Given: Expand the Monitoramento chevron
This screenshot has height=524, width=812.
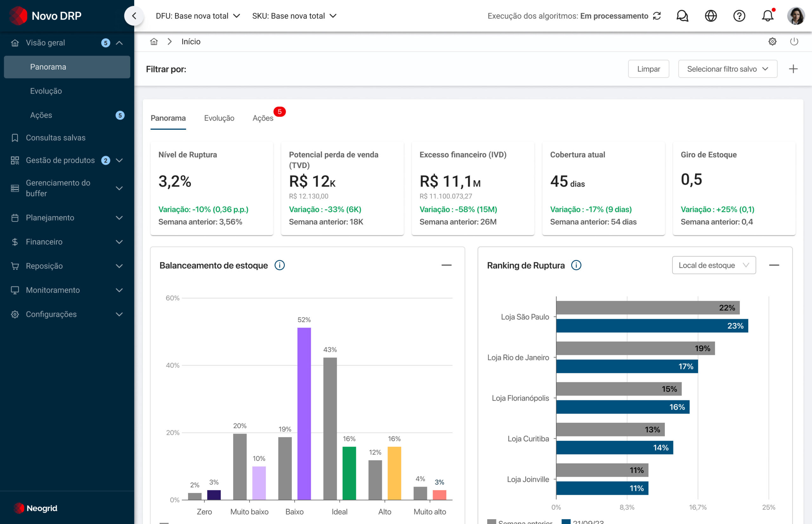Looking at the screenshot, I should pyautogui.click(x=119, y=290).
